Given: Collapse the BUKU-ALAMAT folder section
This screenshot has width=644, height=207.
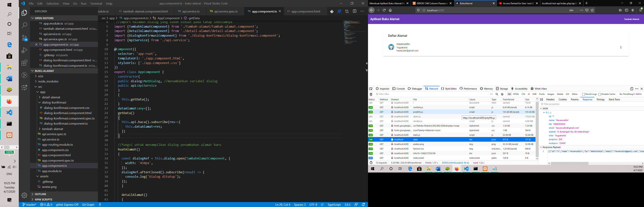Looking at the screenshot, I should pos(64,71).
